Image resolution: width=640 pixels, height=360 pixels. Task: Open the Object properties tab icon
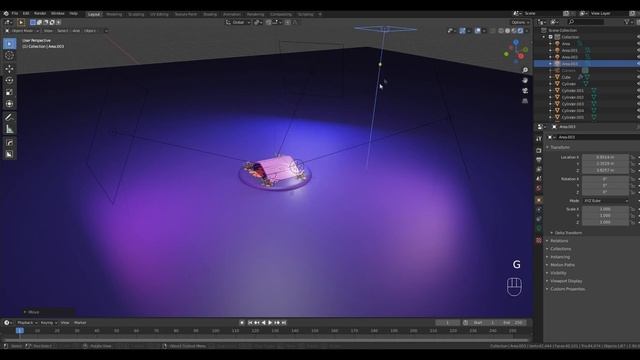tap(539, 200)
